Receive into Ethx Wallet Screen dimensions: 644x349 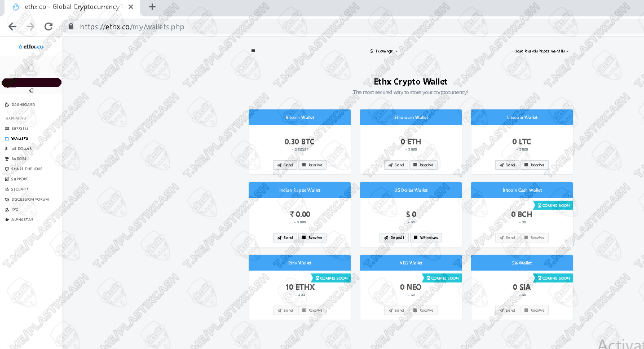[312, 310]
